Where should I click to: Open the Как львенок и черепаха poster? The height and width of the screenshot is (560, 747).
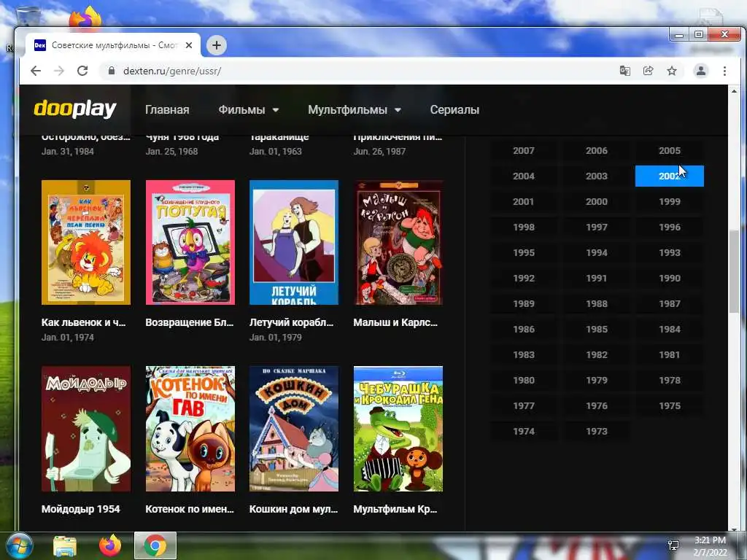(x=86, y=242)
